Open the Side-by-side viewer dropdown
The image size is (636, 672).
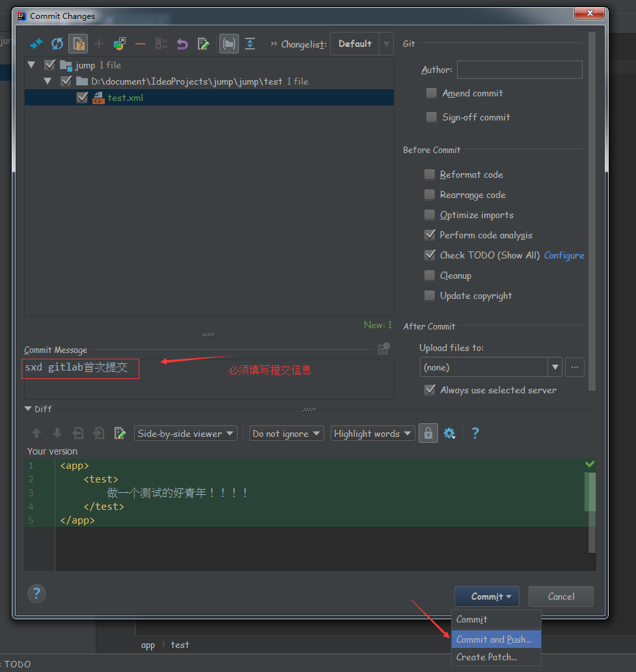186,433
